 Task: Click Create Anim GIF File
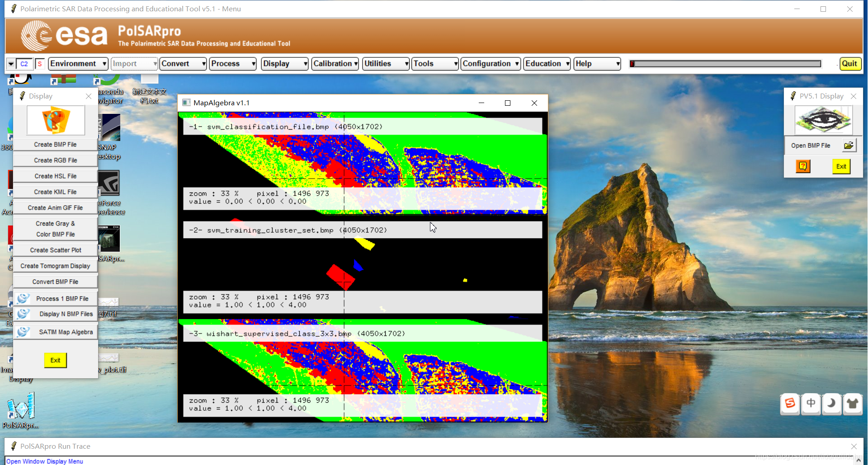click(x=55, y=208)
